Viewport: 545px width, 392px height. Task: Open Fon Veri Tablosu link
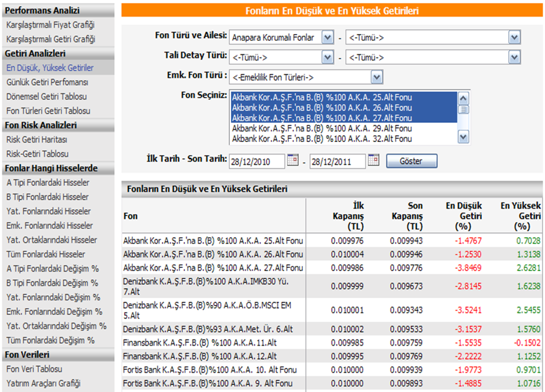click(35, 369)
